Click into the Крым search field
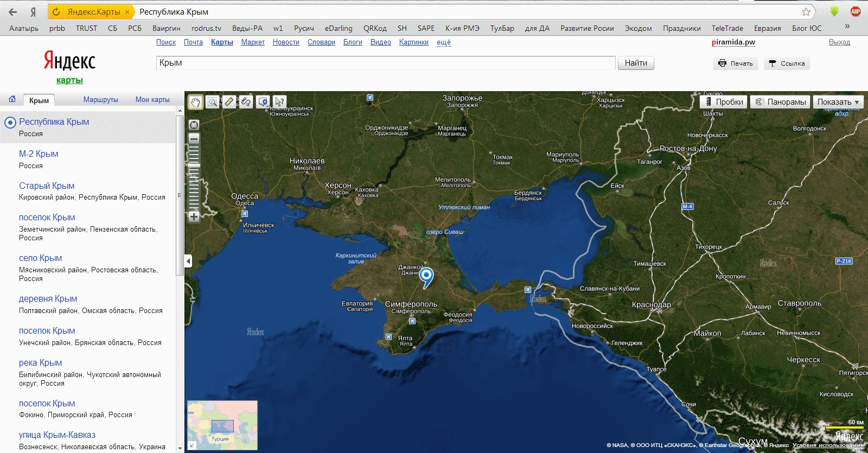Screen dimensions: 868x453 click(x=386, y=63)
